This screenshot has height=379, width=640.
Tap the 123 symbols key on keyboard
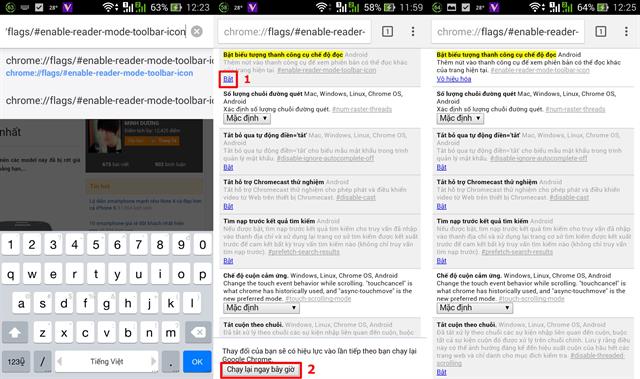pos(16,361)
